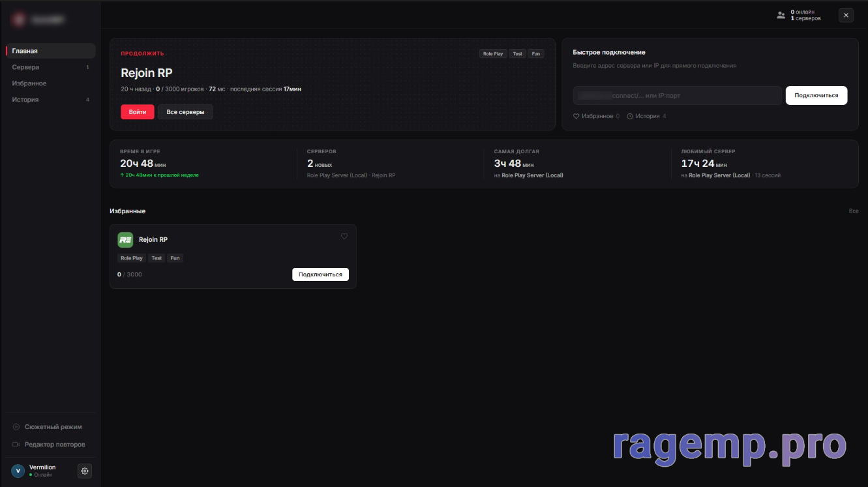This screenshot has height=487, width=868.
Task: Close the launcher with X button
Action: (x=846, y=15)
